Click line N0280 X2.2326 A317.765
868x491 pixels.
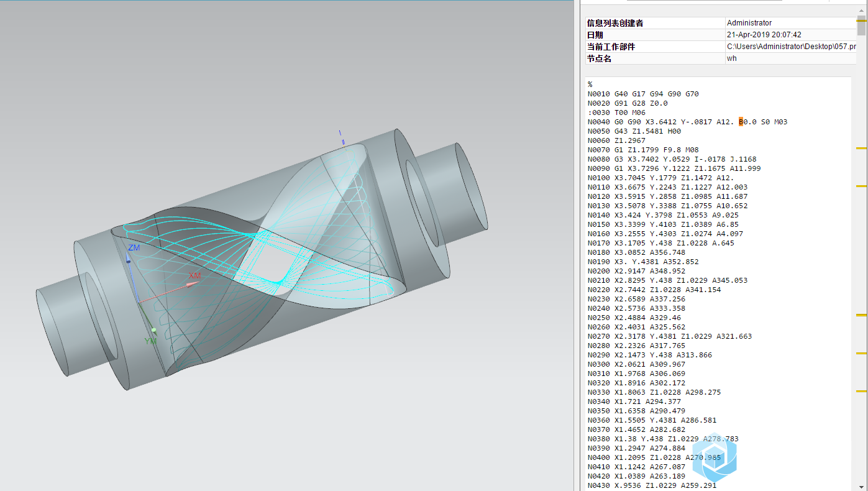click(637, 346)
